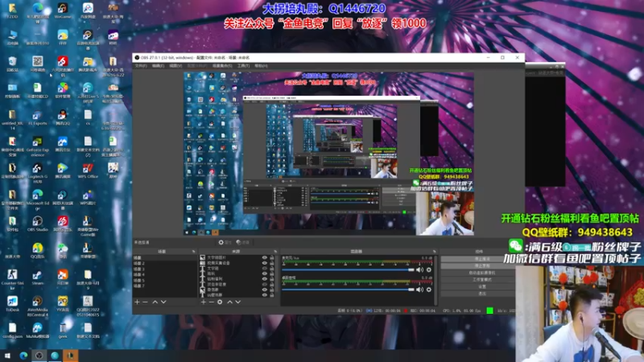The width and height of the screenshot is (644, 362).
Task: Pop out the Sources dock header icon
Action: point(275,251)
